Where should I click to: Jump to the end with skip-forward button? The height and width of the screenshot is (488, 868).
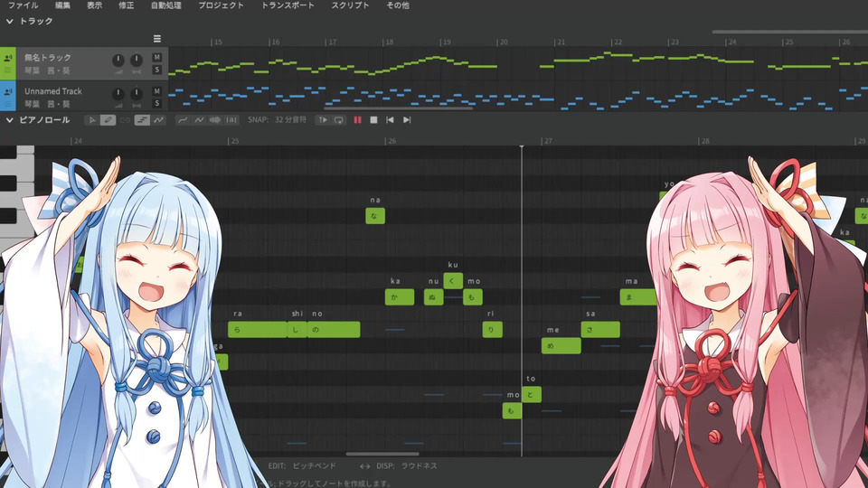pos(407,120)
